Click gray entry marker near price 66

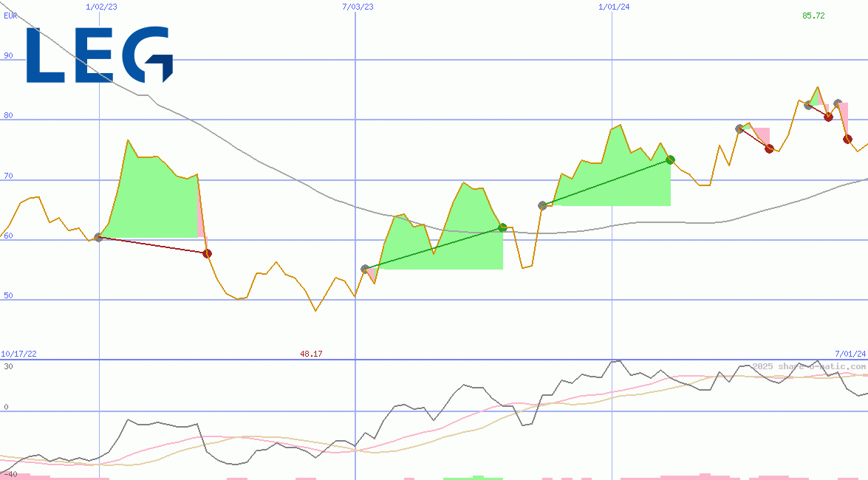pyautogui.click(x=542, y=205)
